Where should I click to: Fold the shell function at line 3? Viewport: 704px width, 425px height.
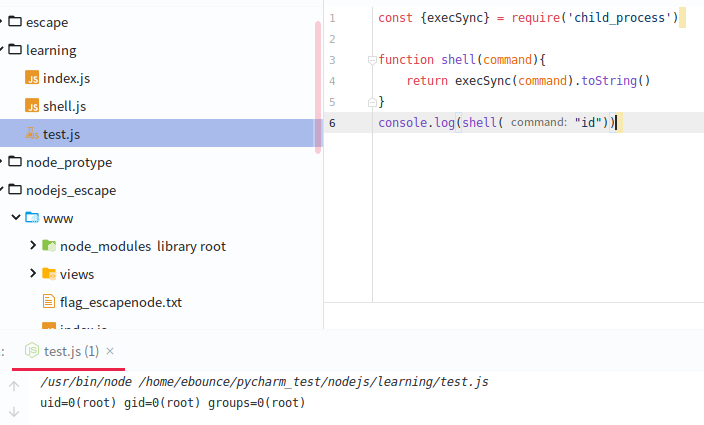click(x=371, y=60)
